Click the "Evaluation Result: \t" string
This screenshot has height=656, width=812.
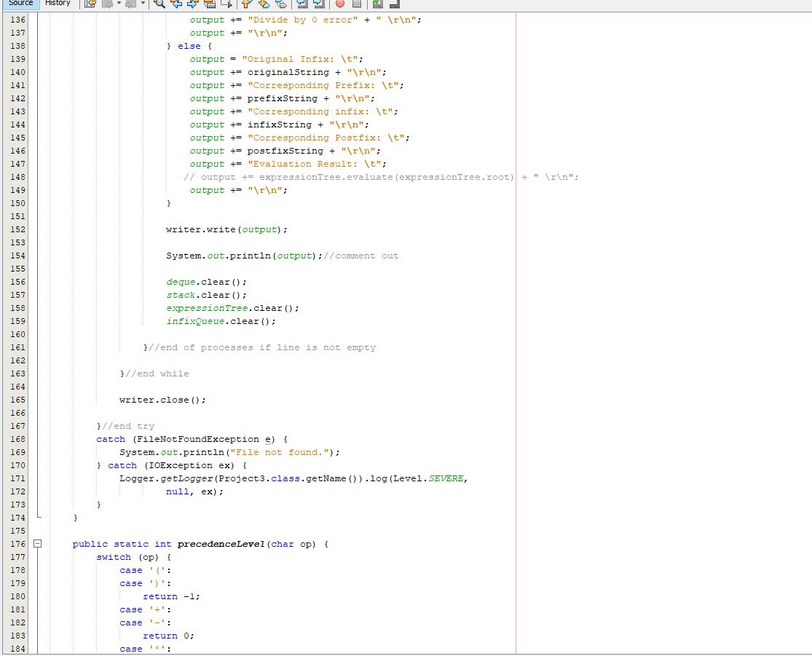(314, 164)
